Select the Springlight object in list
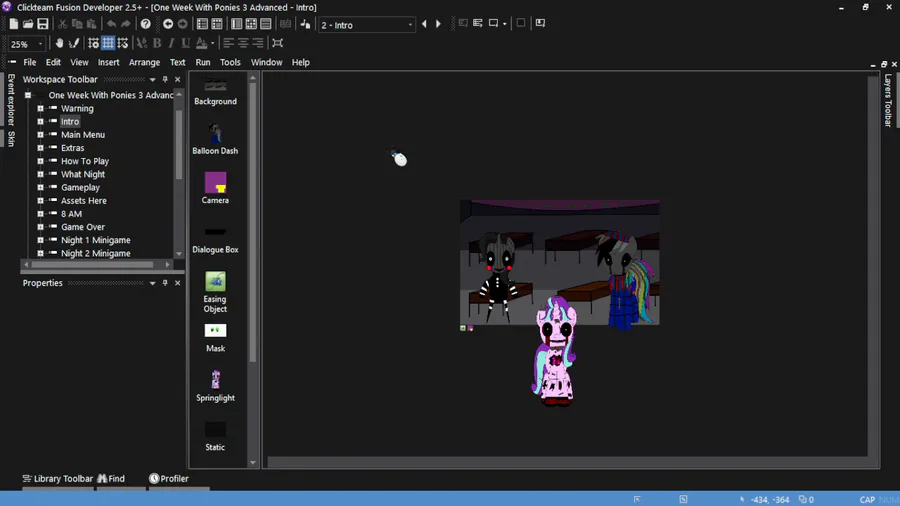900x506 pixels. click(215, 386)
